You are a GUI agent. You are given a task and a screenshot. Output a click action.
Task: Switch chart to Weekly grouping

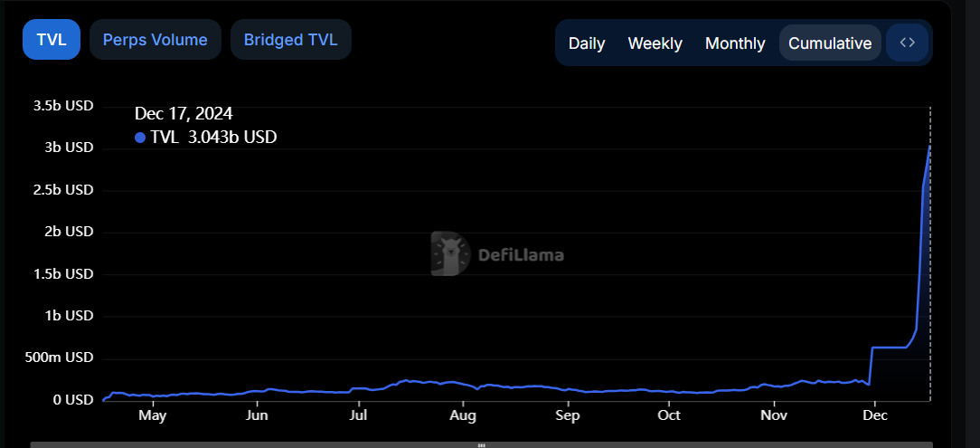tap(655, 43)
